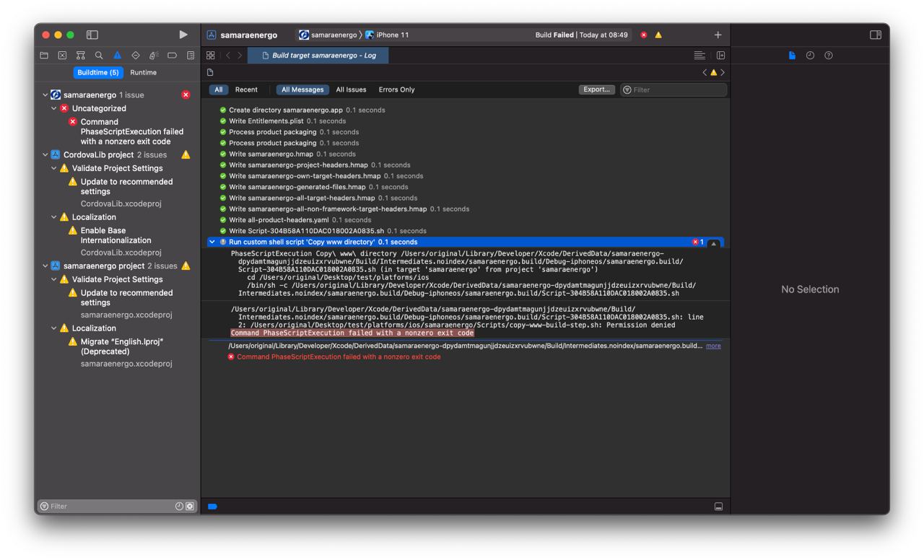Select the Buildtime (5) scope

[98, 72]
